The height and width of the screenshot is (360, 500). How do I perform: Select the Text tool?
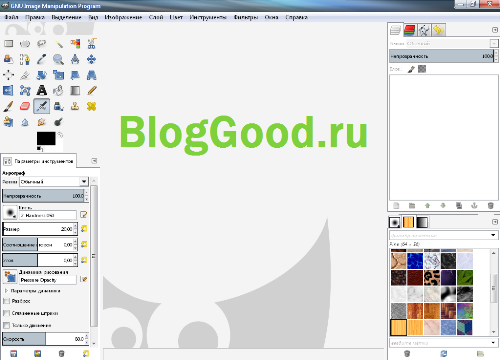(41, 90)
